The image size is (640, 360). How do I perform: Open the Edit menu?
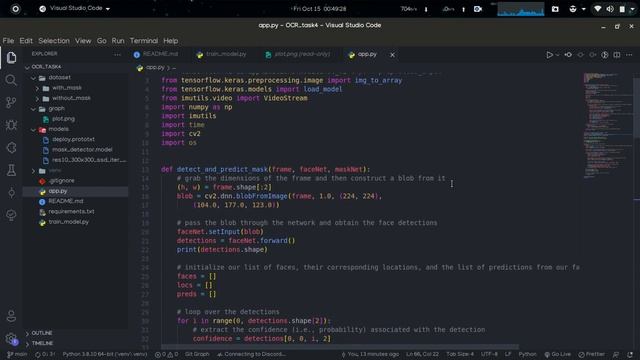(26, 41)
